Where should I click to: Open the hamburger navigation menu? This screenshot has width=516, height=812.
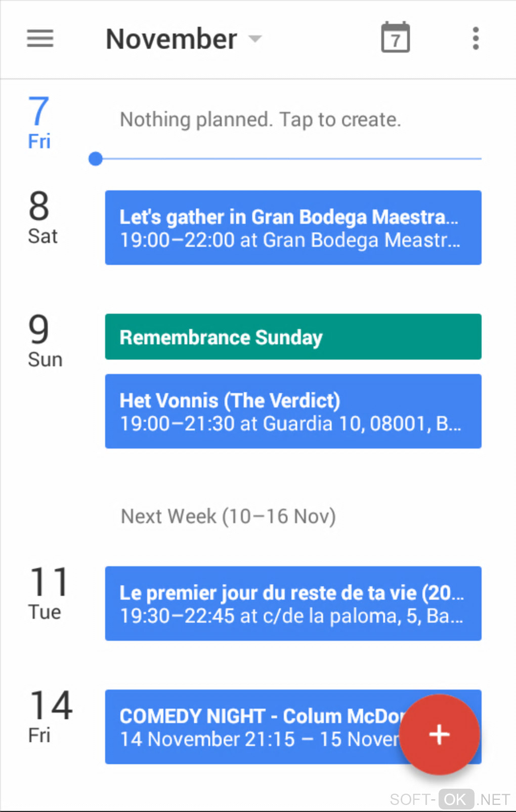tap(40, 38)
